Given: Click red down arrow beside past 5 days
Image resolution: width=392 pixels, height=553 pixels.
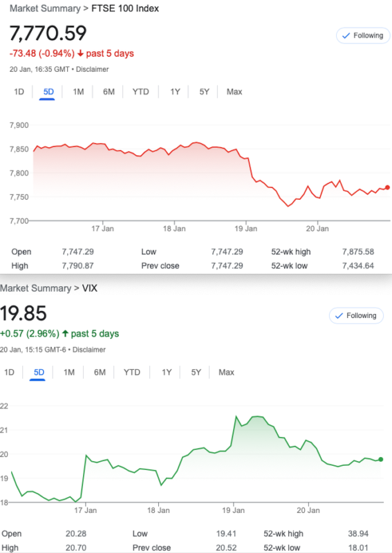Looking at the screenshot, I should click(80, 54).
